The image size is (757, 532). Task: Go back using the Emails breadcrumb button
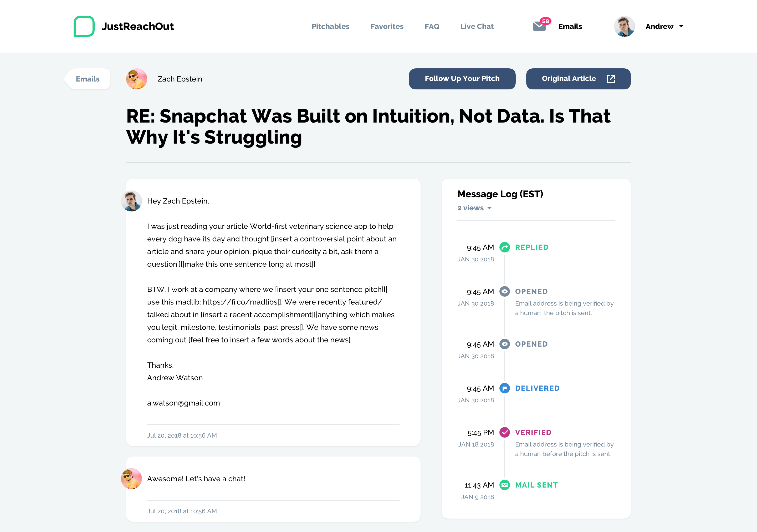click(x=87, y=79)
